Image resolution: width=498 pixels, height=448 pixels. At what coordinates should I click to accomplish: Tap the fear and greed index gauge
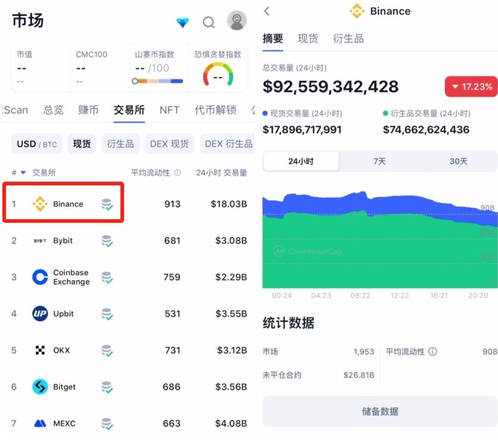pyautogui.click(x=218, y=74)
